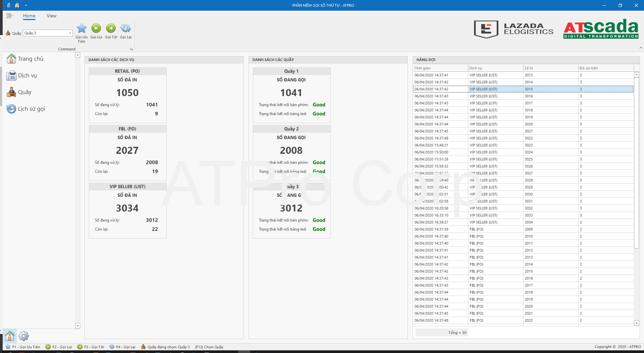Click the settings gear icon at bottom left

point(24,336)
